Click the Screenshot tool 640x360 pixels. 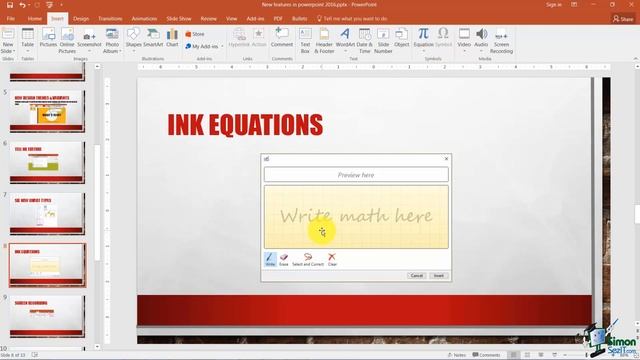click(x=89, y=39)
